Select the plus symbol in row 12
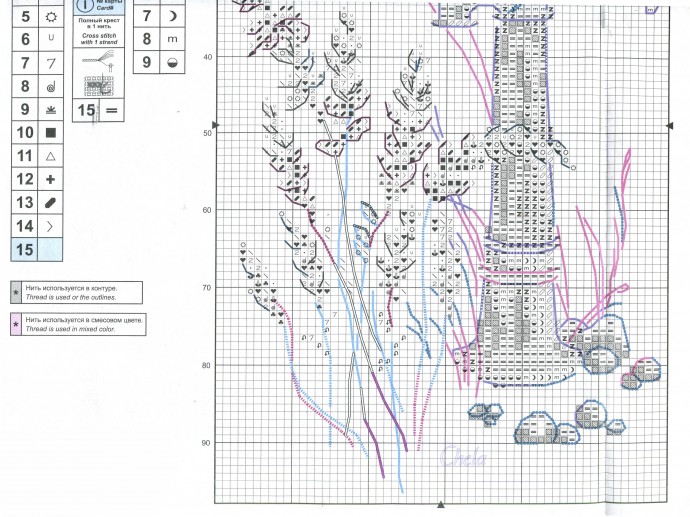This screenshot has width=690, height=517. pyautogui.click(x=50, y=179)
